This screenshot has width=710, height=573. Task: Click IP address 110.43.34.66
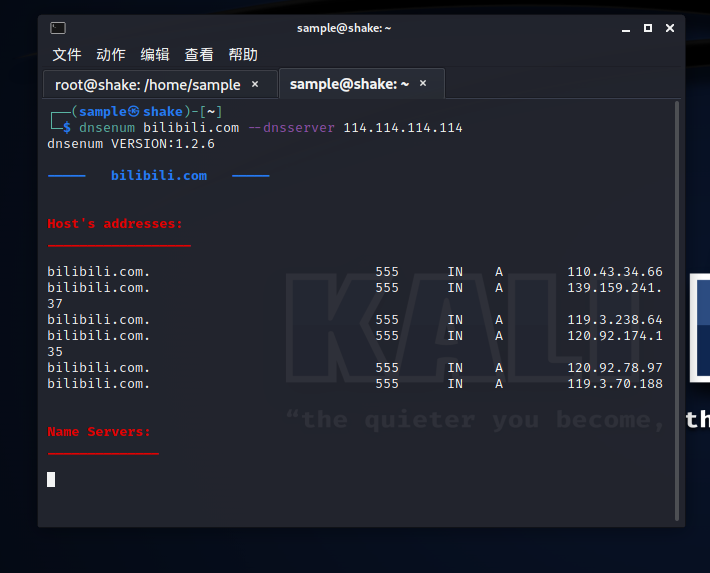click(615, 272)
